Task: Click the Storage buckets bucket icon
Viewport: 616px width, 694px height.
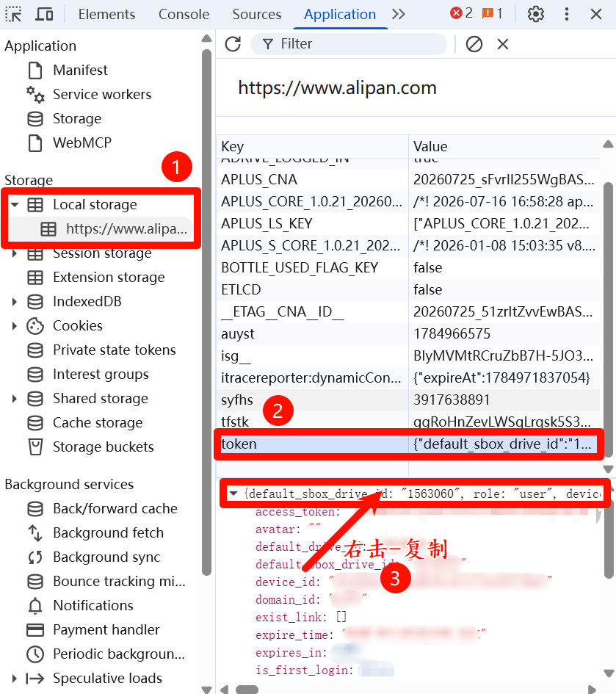Action: (x=35, y=447)
